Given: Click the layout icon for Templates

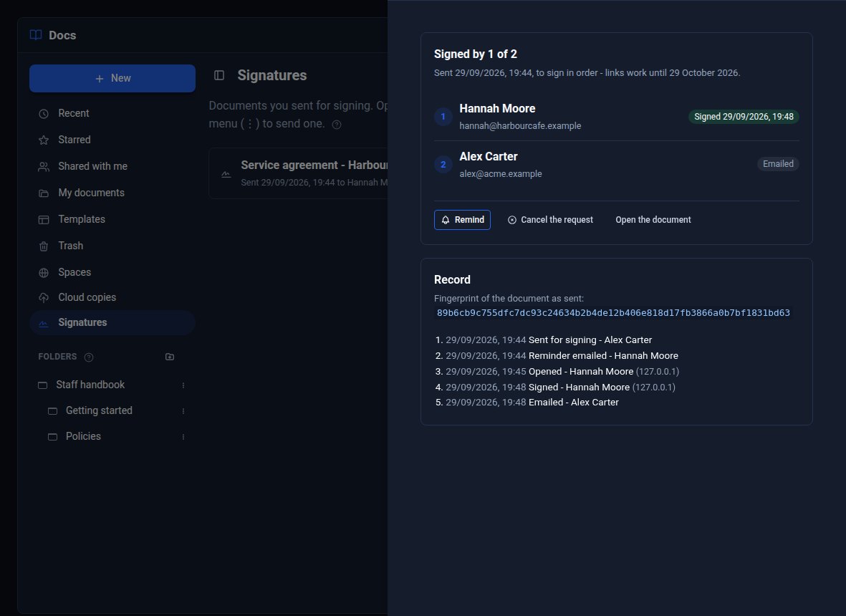Looking at the screenshot, I should pyautogui.click(x=44, y=219).
